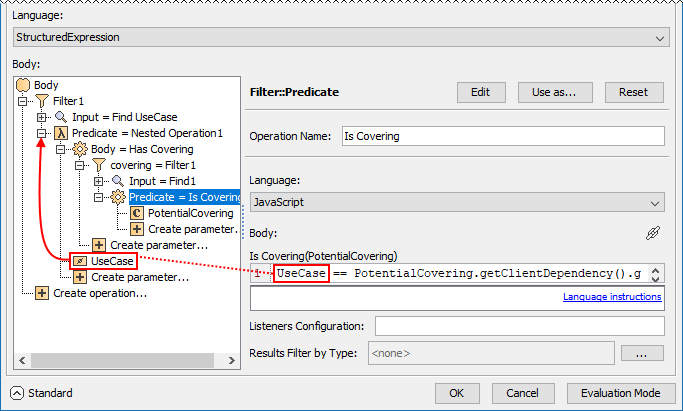Viewport: 683px width, 411px height.
Task: Open the Language instructions link
Action: [612, 296]
